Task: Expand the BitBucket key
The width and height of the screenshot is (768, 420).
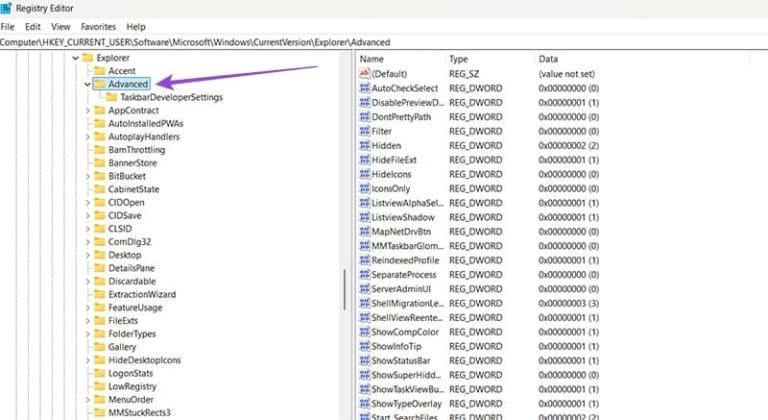Action: click(88, 176)
